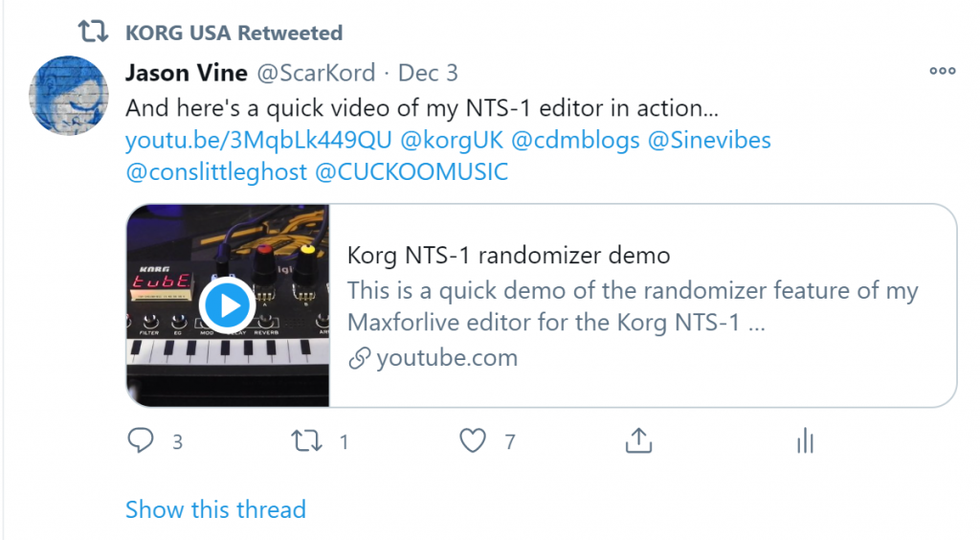The image size is (980, 540).
Task: Expand the thread with Show this thread
Action: [215, 509]
